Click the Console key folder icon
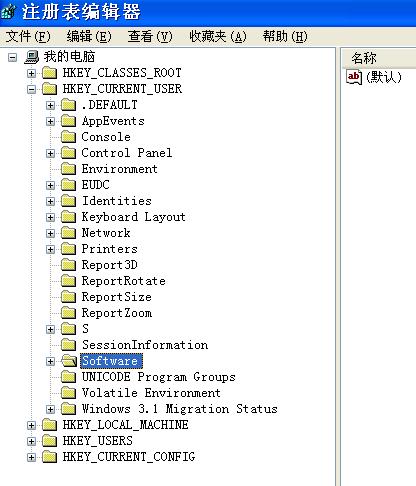Image resolution: width=416 pixels, height=486 pixels. coord(69,137)
